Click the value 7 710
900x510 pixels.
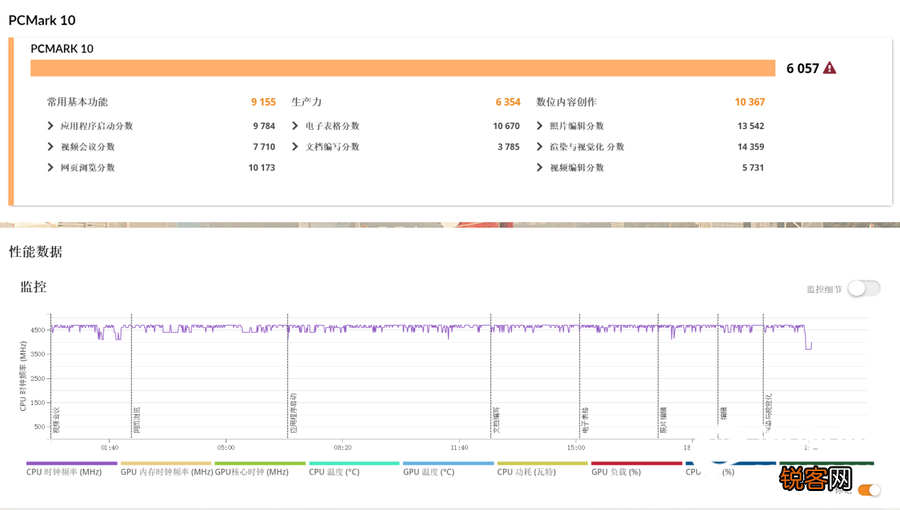pos(264,147)
